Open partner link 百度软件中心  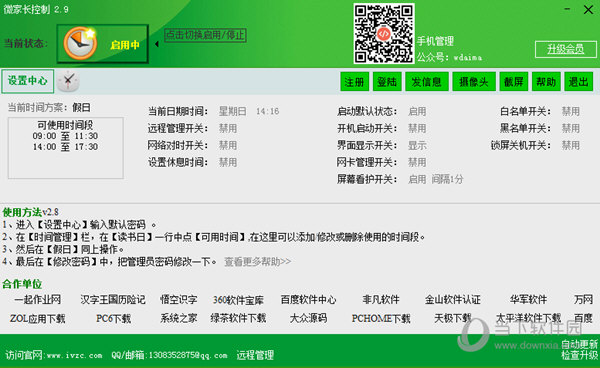click(308, 300)
